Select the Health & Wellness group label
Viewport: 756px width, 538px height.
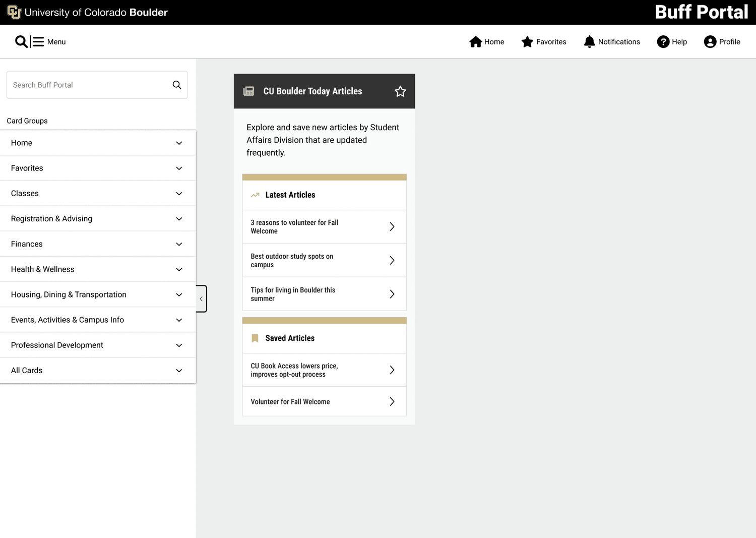click(42, 269)
